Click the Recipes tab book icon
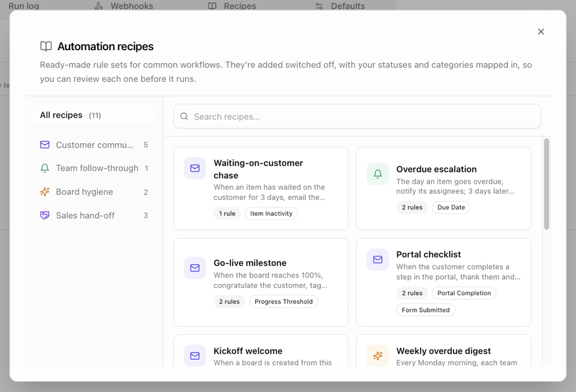This screenshot has width=576, height=392. 212,6
